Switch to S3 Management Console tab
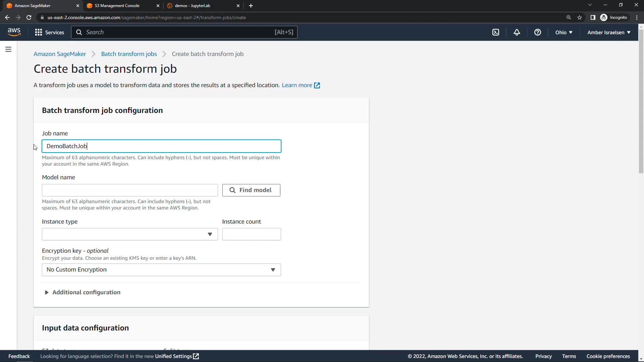644x362 pixels. pos(117,6)
